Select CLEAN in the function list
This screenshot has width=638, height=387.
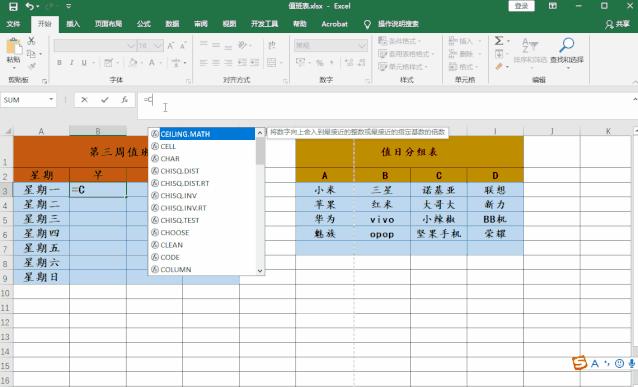[x=203, y=245]
